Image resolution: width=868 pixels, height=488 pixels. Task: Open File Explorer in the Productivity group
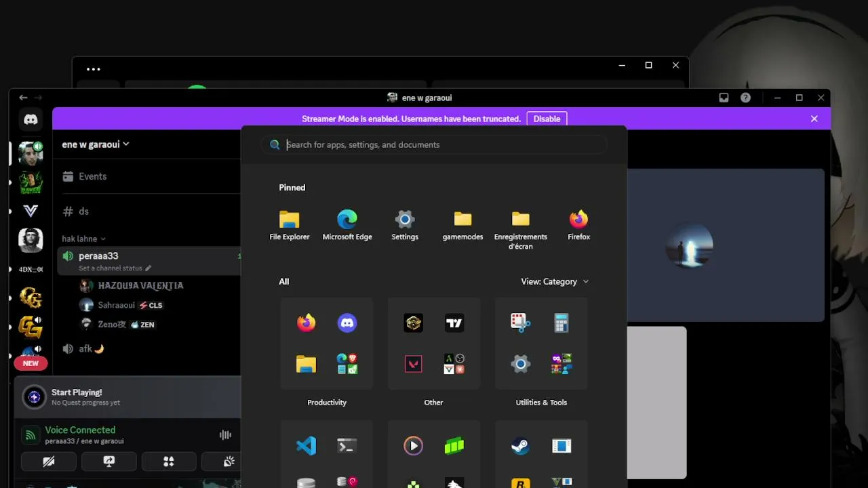[307, 364]
